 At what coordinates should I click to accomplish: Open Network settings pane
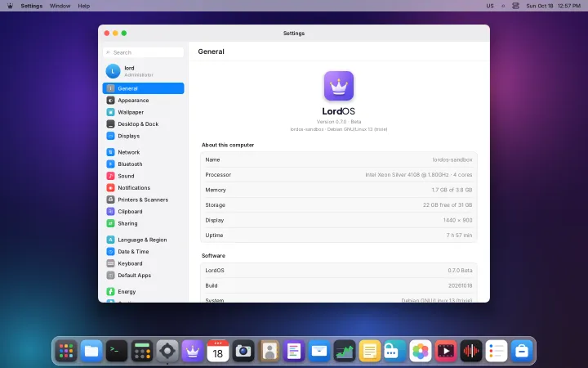(143, 152)
